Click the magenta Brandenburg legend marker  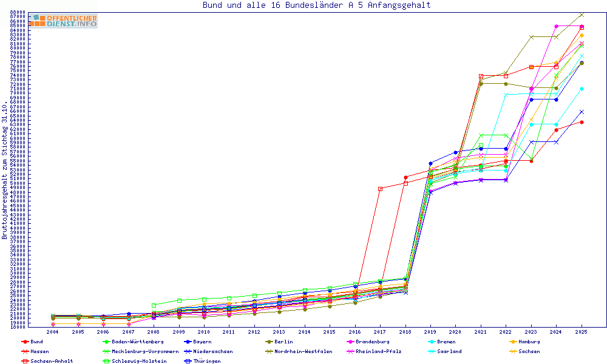tap(350, 342)
